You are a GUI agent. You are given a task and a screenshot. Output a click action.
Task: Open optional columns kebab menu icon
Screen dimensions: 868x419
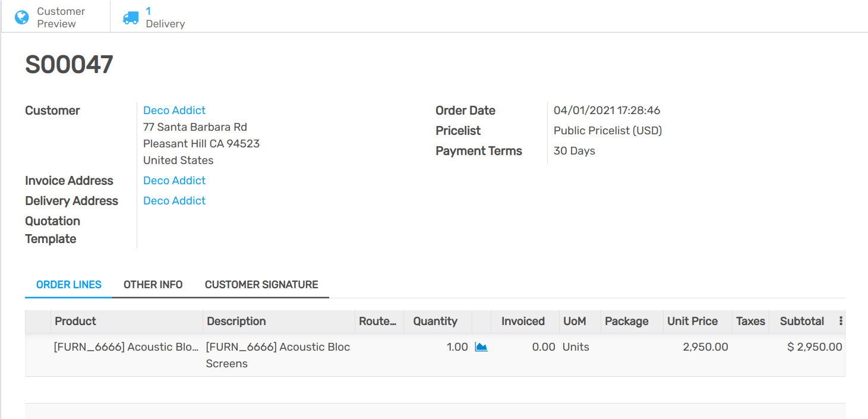(841, 321)
